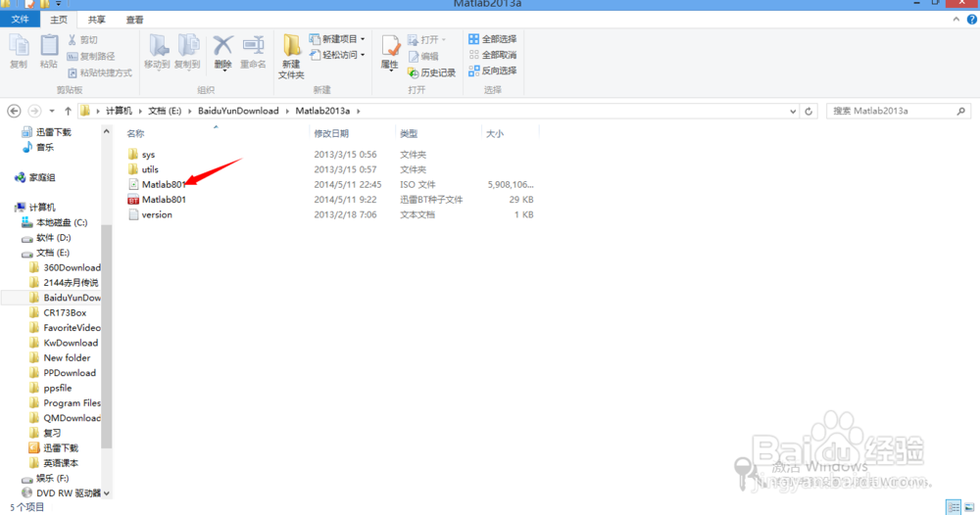Go up one folder level
Viewport: 980px width, 515px height.
point(68,111)
